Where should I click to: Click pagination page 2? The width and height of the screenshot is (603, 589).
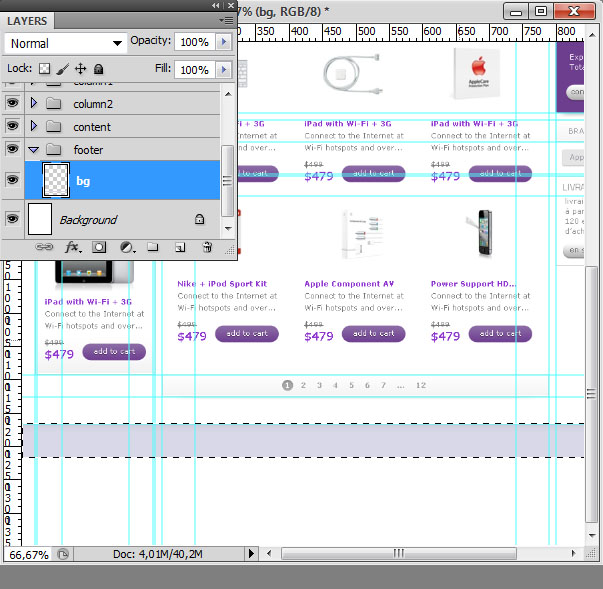click(x=303, y=385)
